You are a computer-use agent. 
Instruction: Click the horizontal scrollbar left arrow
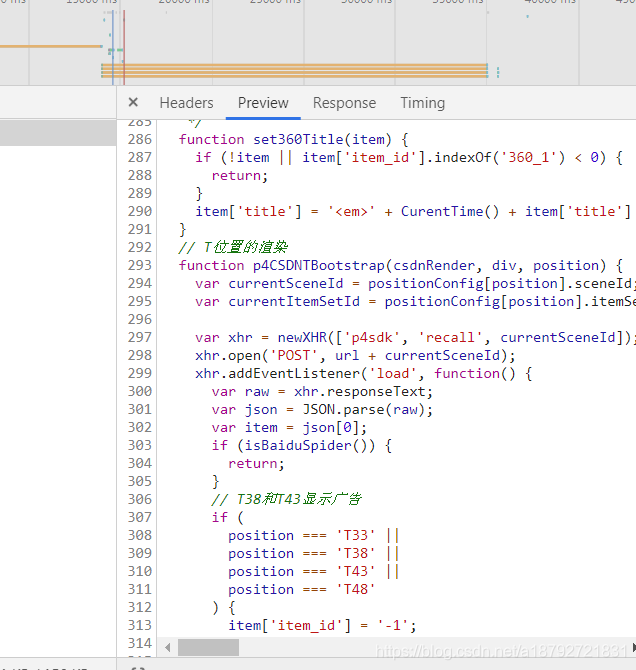tap(168, 647)
